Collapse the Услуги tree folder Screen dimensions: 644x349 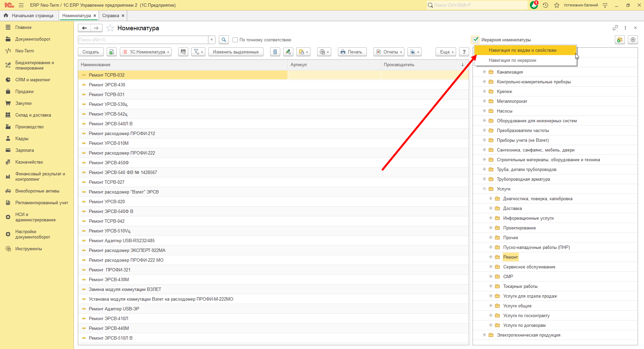tap(484, 189)
